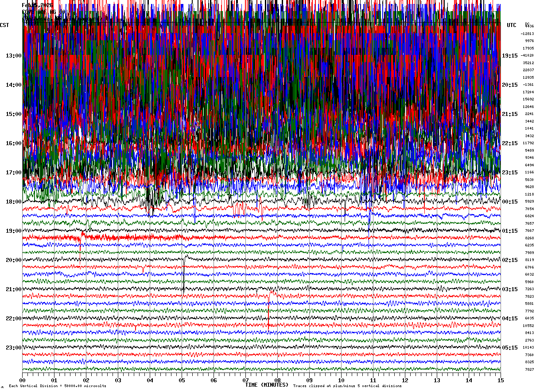The width and height of the screenshot is (536, 392).
Task: Click the traces clipped footnote text
Action: coord(347,386)
